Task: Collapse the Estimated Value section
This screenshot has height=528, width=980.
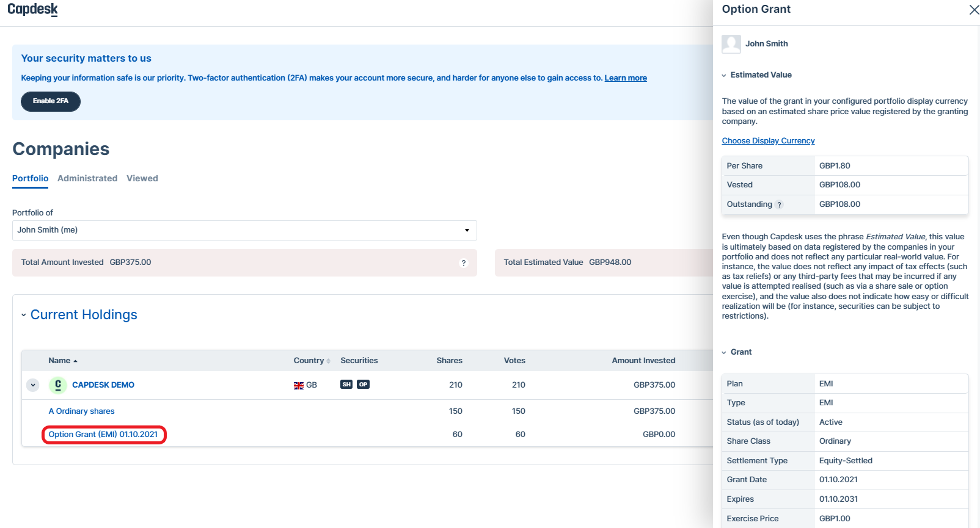Action: click(x=724, y=75)
